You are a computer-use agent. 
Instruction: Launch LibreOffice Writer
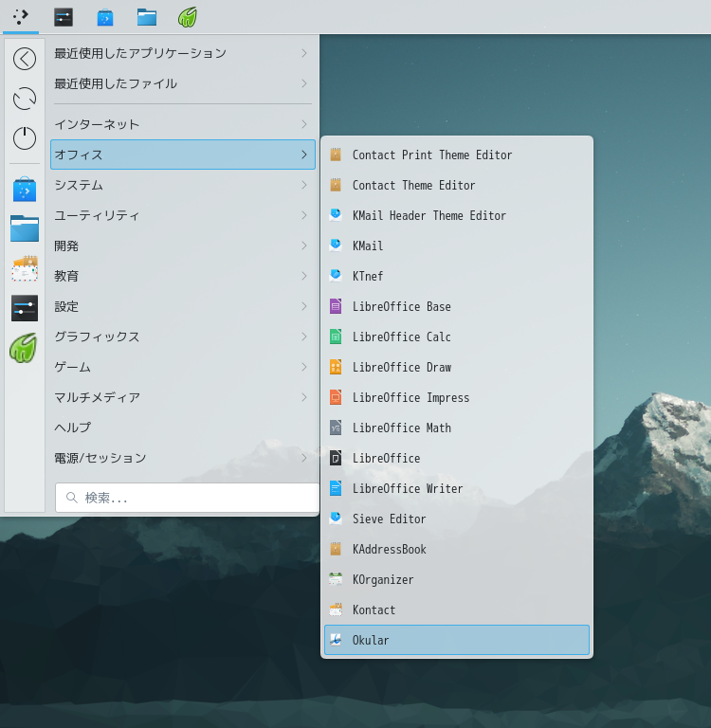coord(407,488)
